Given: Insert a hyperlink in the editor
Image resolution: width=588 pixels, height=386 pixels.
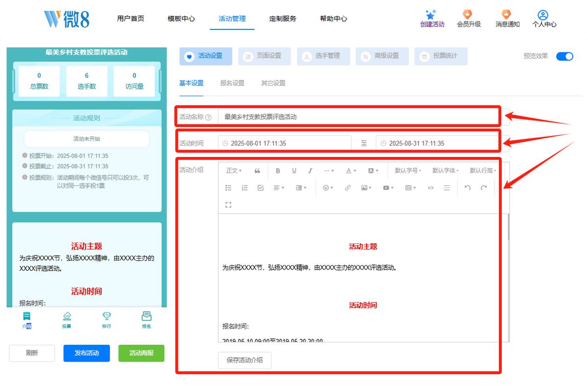Looking at the screenshot, I should point(348,188).
